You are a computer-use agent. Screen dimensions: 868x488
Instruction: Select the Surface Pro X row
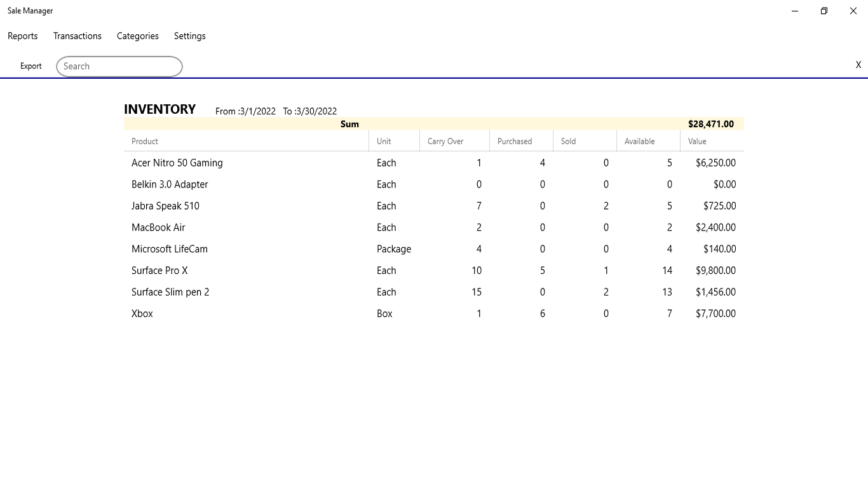pos(434,271)
